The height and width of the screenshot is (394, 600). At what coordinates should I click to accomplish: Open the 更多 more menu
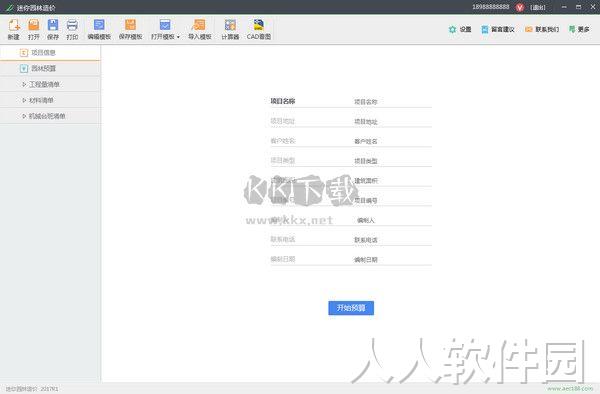[579, 29]
